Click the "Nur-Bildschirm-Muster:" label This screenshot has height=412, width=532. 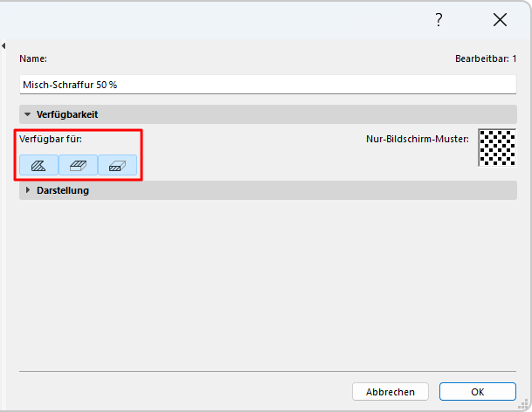click(418, 138)
